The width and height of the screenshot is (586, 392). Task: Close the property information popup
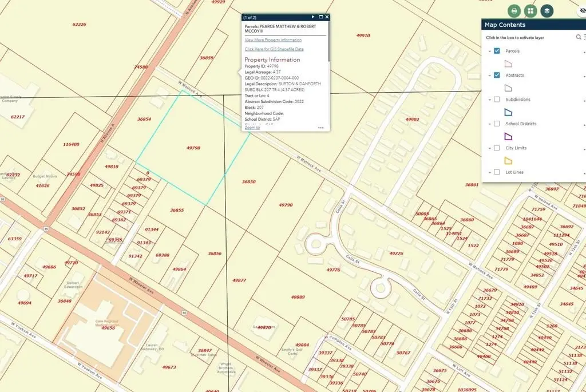pos(327,17)
